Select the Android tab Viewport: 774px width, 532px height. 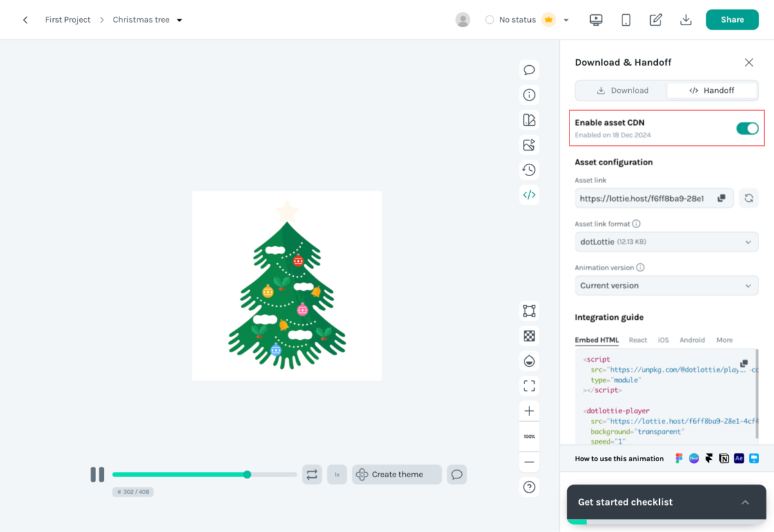coord(692,340)
